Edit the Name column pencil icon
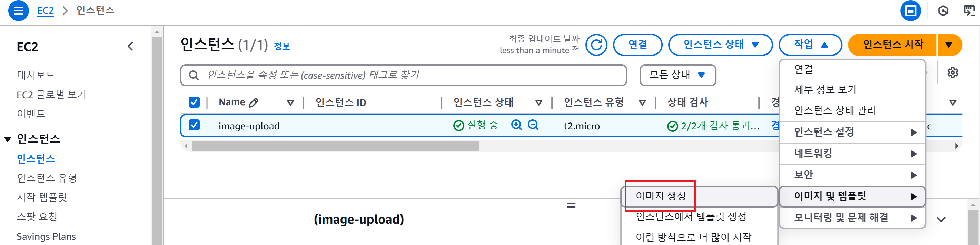The image size is (980, 245). click(x=254, y=102)
